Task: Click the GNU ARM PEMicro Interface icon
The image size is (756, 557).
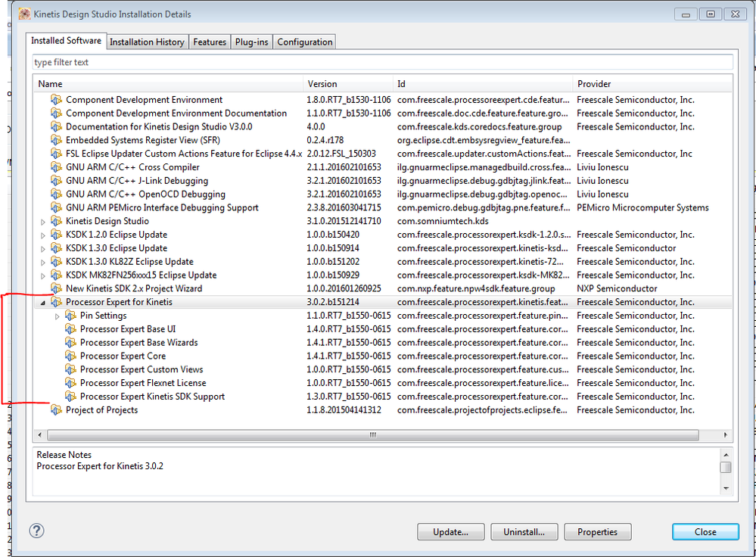Action: 57,208
